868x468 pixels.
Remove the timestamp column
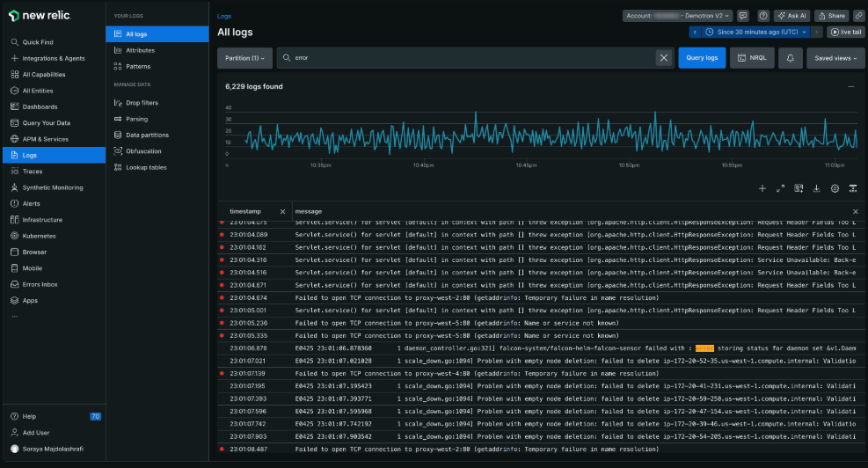tap(282, 212)
